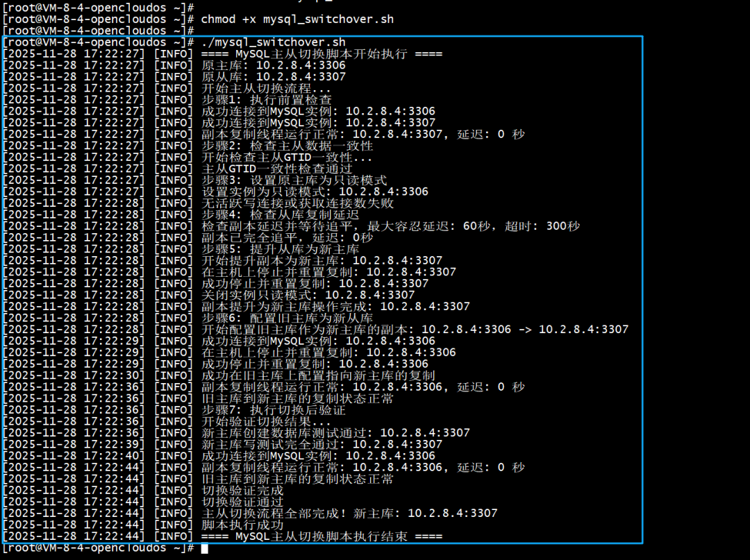Click the '原主库: 10.2.8.4:3306' line
The width and height of the screenshot is (750, 560).
tap(174, 65)
